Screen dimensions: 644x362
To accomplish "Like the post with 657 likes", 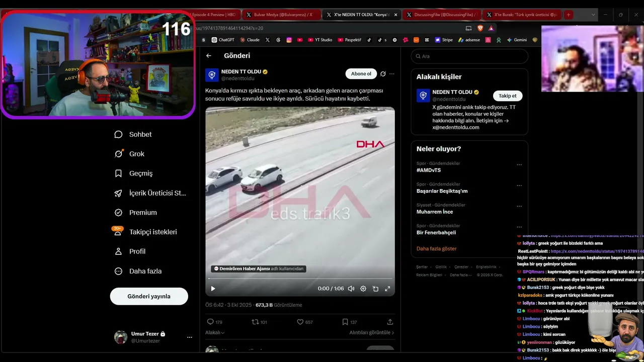I will (304, 322).
